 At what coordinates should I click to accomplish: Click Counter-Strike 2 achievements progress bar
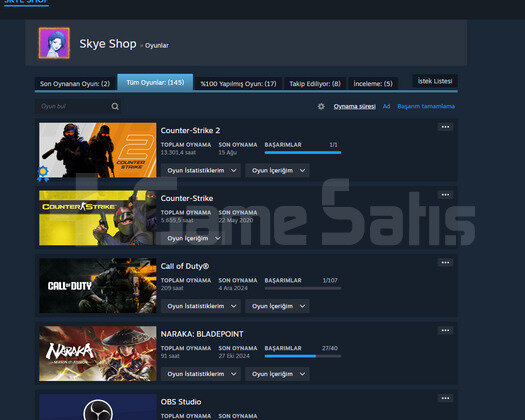[x=303, y=153]
